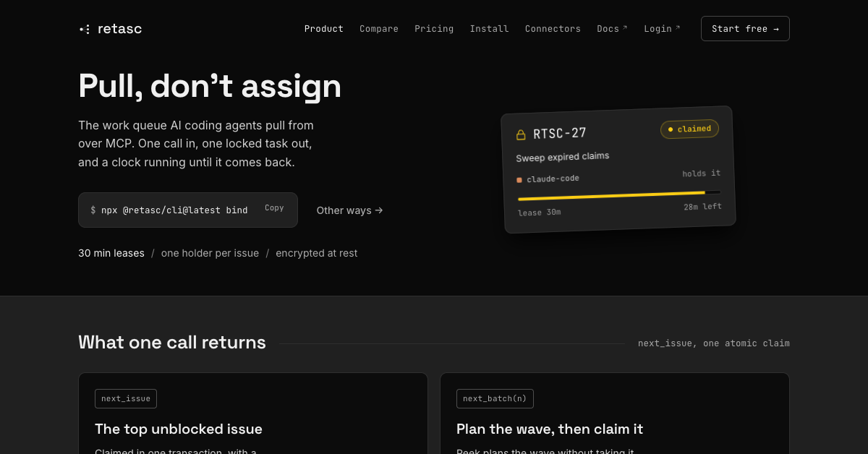Click the yellow claimed status badge

tap(689, 129)
